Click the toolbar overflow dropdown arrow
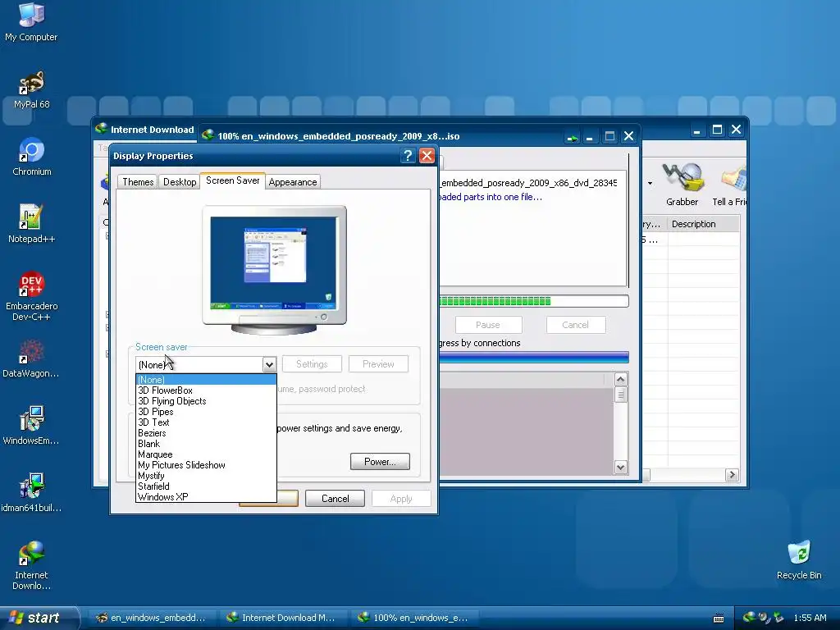The width and height of the screenshot is (840, 630). [x=650, y=183]
